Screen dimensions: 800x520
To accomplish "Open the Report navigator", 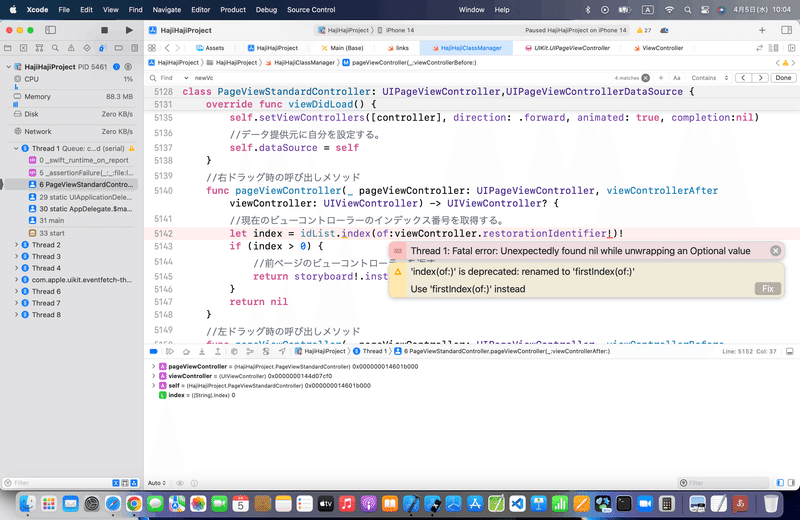I will pos(134,48).
